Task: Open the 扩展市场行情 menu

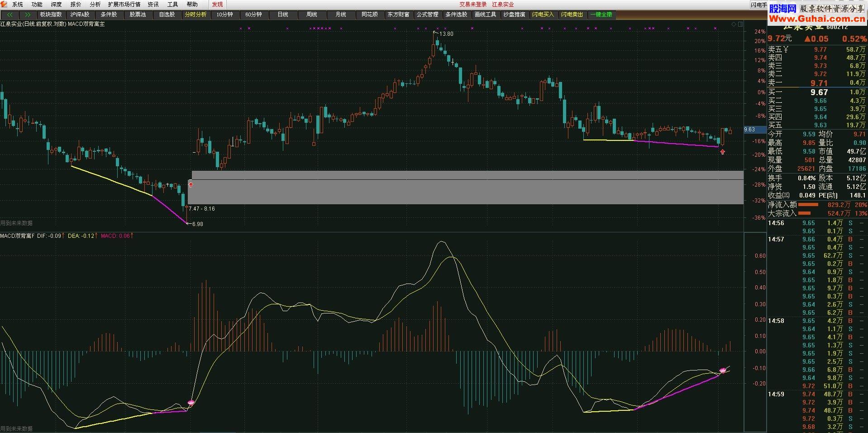Action: point(124,5)
